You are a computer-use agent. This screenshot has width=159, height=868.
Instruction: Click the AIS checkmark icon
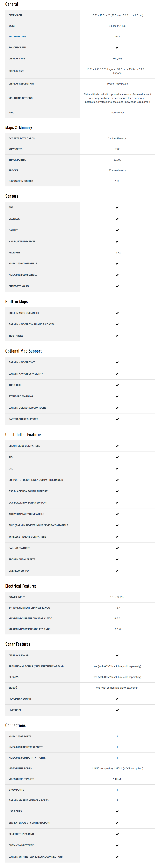pos(117,457)
